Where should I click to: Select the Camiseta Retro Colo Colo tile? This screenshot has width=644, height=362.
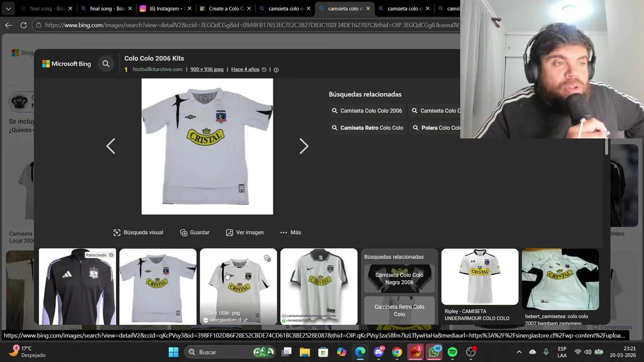pos(399,310)
